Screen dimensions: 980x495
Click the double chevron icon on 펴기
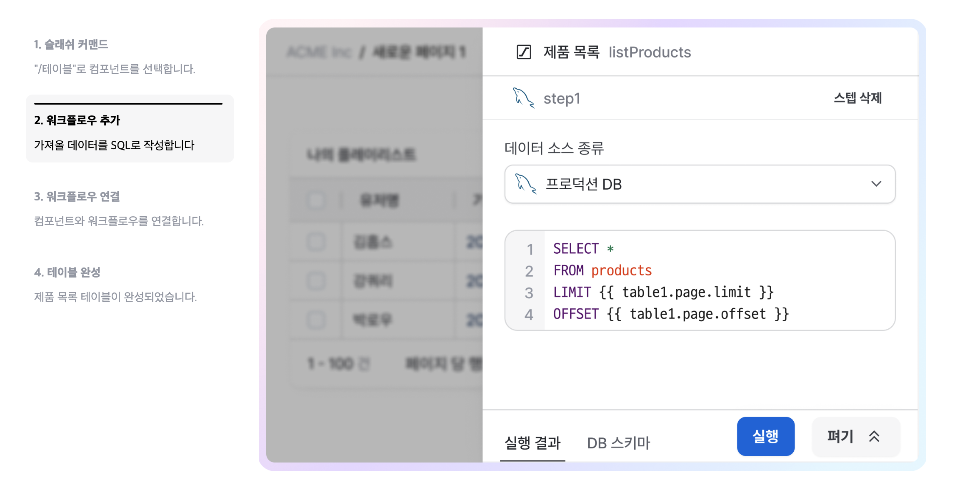tap(874, 436)
